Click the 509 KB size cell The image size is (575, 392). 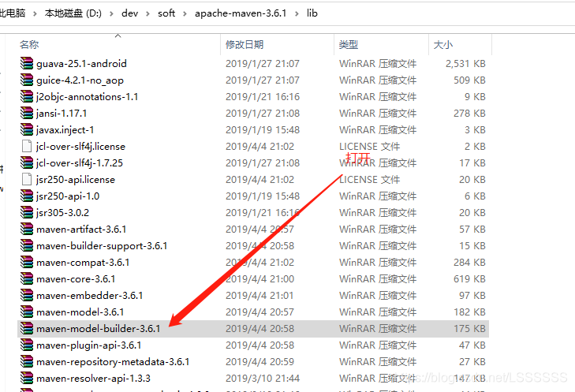[469, 80]
